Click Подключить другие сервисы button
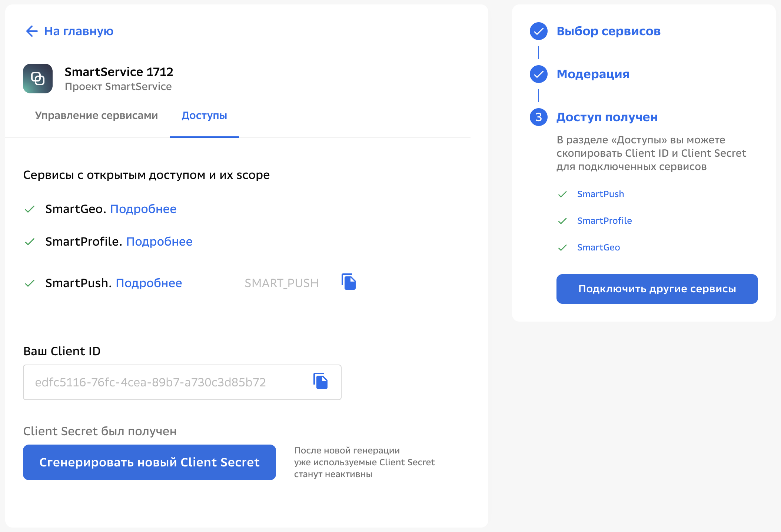Image resolution: width=781 pixels, height=532 pixels. click(x=657, y=289)
